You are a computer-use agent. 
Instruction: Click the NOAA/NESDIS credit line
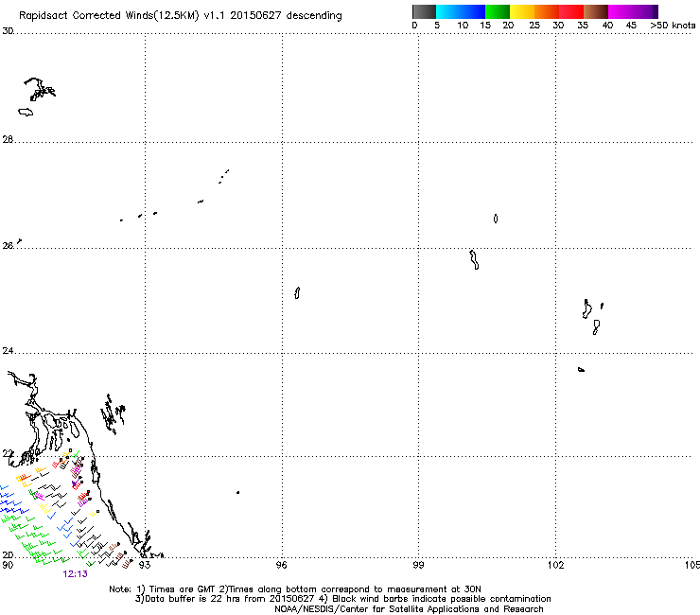tap(409, 609)
